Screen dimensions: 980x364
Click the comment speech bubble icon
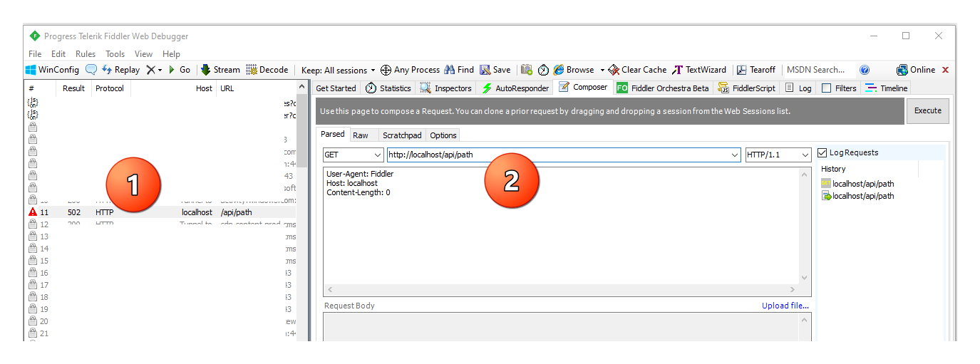[91, 70]
